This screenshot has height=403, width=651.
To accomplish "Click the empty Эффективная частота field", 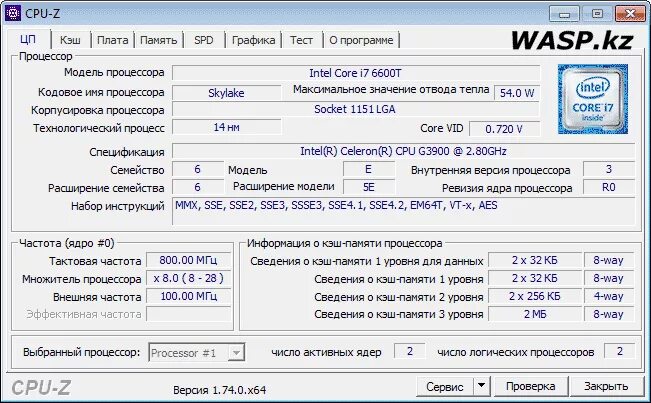I will [188, 314].
